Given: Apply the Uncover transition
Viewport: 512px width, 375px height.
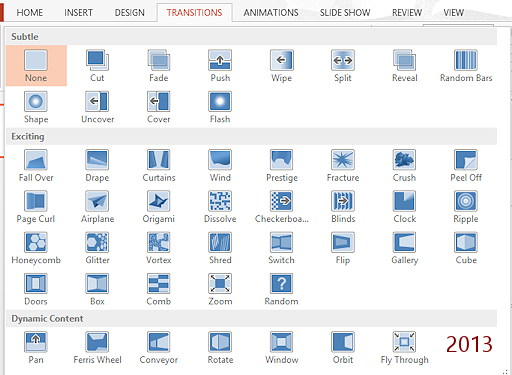Looking at the screenshot, I should point(97,107).
